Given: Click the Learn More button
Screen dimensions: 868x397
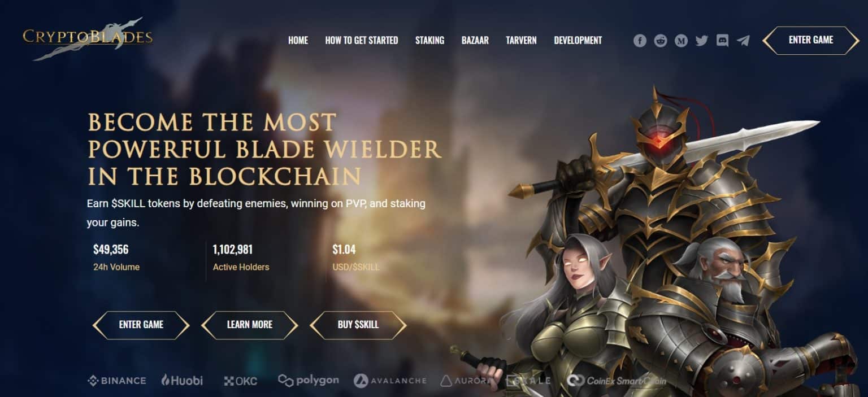Looking at the screenshot, I should point(249,325).
